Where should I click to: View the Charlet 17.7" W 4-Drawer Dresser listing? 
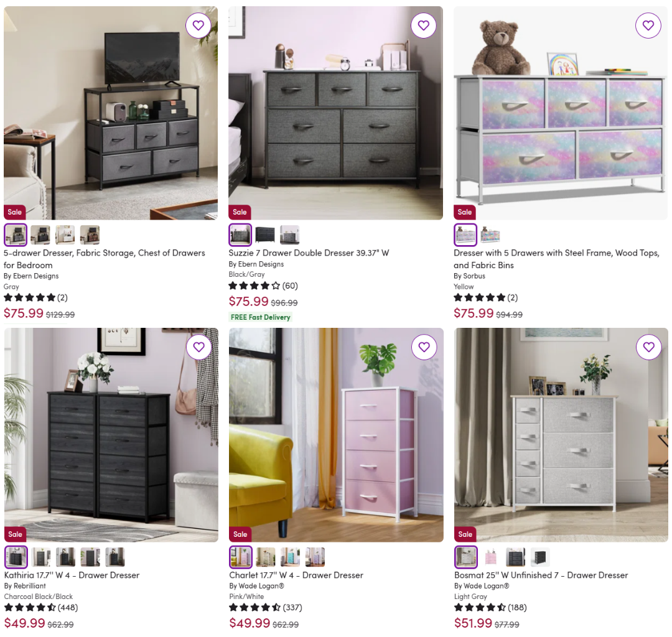click(x=296, y=575)
